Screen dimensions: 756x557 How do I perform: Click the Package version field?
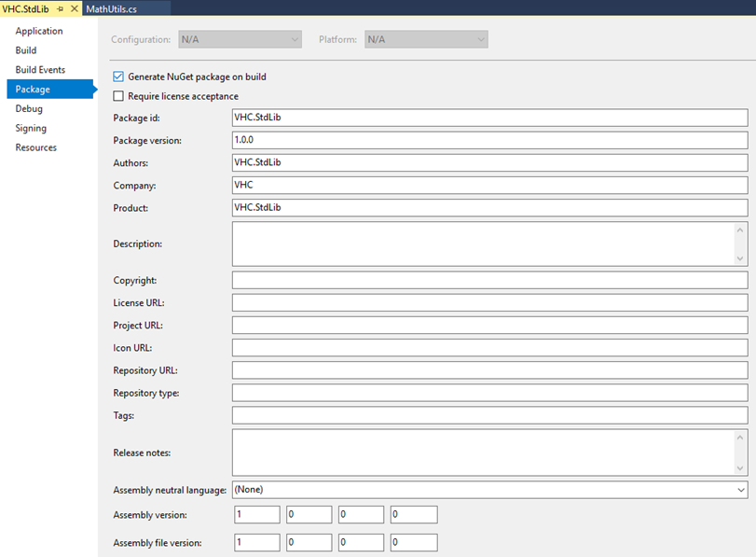click(x=489, y=140)
